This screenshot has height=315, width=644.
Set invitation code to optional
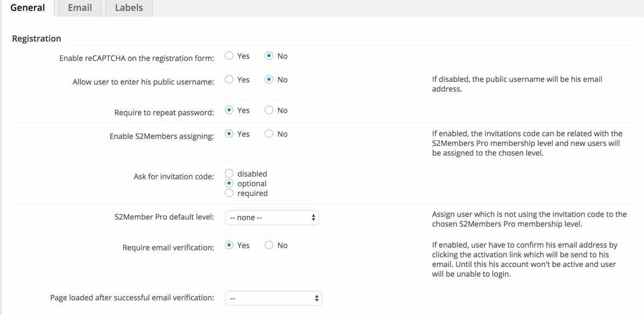tap(229, 184)
